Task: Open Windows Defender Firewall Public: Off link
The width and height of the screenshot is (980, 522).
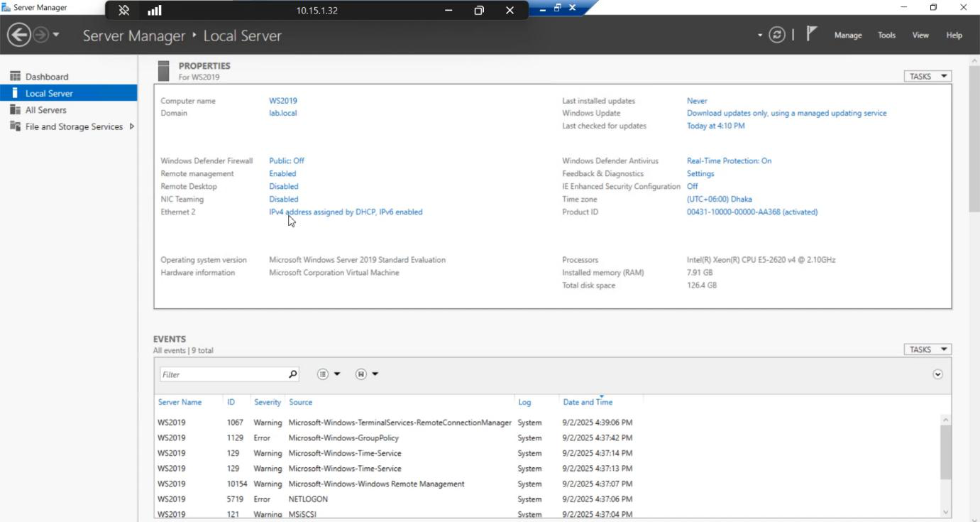Action: point(287,161)
